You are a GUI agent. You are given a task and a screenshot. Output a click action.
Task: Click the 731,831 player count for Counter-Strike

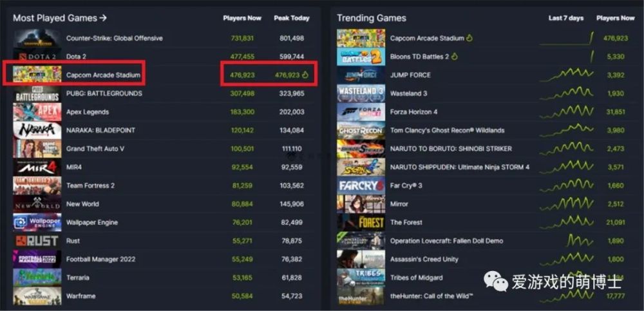[x=242, y=38]
